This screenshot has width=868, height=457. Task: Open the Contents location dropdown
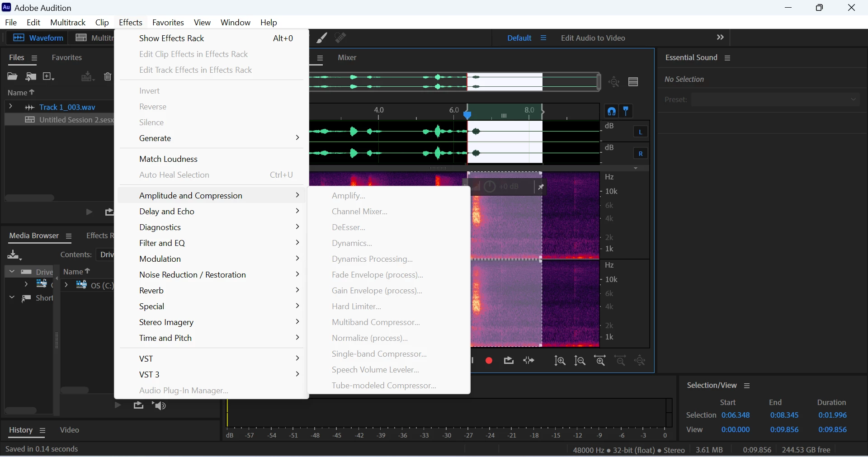[105, 255]
